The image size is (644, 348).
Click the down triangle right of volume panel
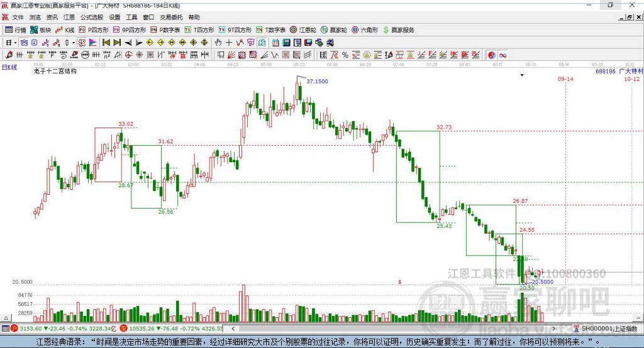tap(638, 318)
